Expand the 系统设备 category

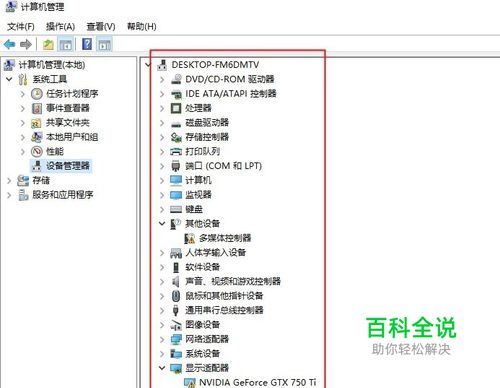click(x=162, y=354)
